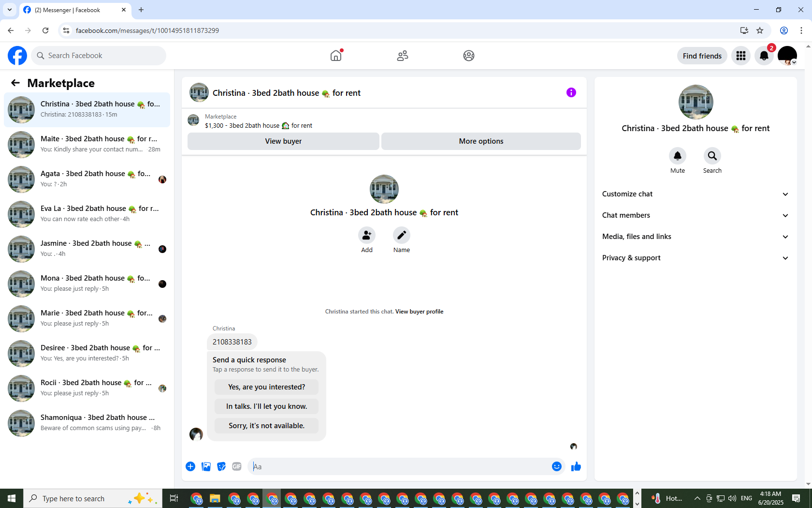Send quick reply 'Sorry, it's not available.'
Image resolution: width=812 pixels, height=508 pixels.
point(267,426)
